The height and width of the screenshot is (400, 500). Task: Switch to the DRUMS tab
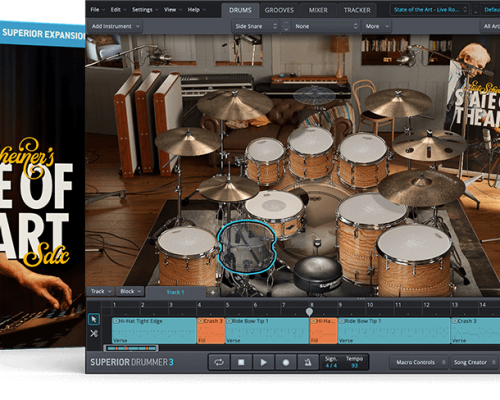tap(240, 10)
